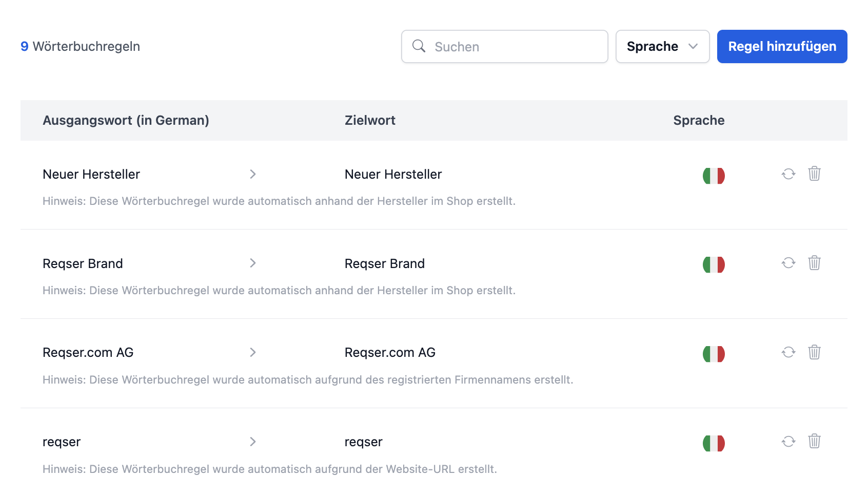Click the 9 Wörterbuchregeln counter
The height and width of the screenshot is (495, 868).
point(80,46)
